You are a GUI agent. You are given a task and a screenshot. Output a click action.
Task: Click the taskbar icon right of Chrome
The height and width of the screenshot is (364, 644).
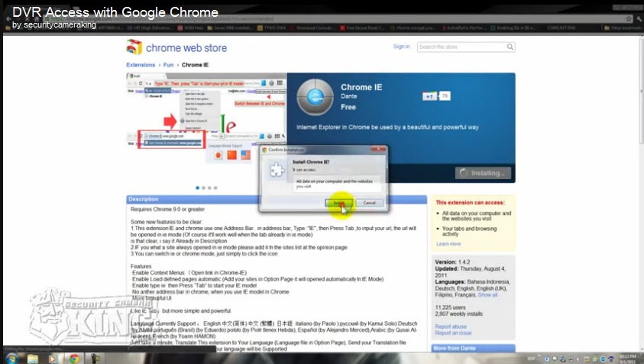coord(95,358)
